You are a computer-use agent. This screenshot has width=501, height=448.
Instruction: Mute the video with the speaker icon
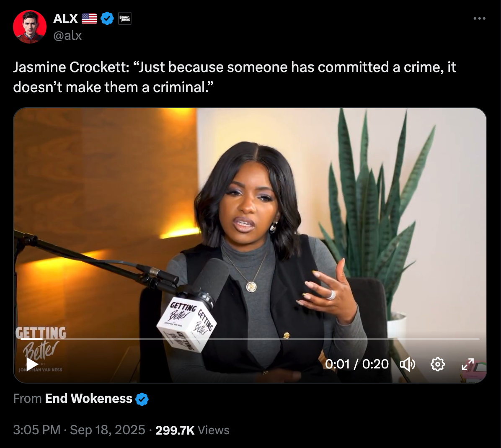click(x=408, y=364)
